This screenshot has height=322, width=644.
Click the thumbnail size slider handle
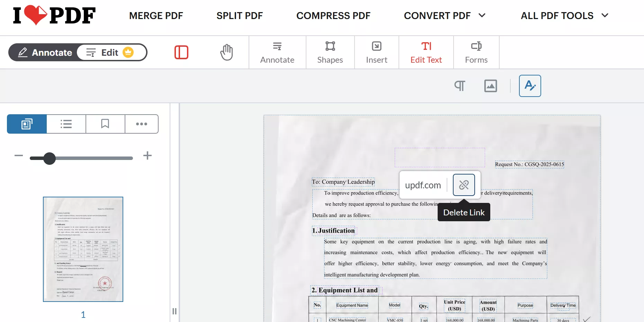(50, 158)
